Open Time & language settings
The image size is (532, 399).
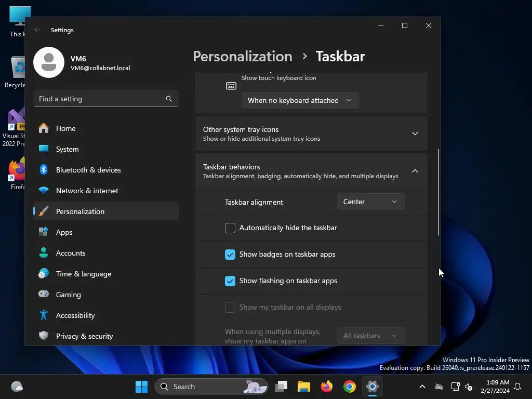[x=106, y=273]
